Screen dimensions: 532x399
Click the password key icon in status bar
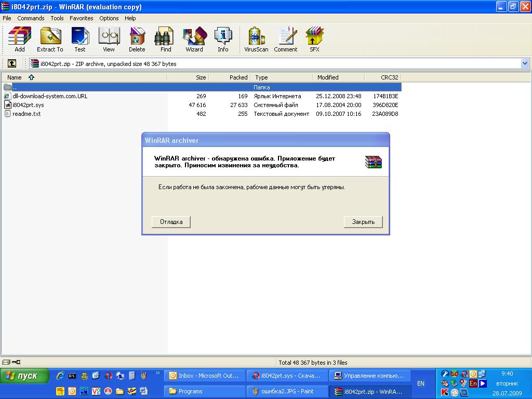(16, 362)
